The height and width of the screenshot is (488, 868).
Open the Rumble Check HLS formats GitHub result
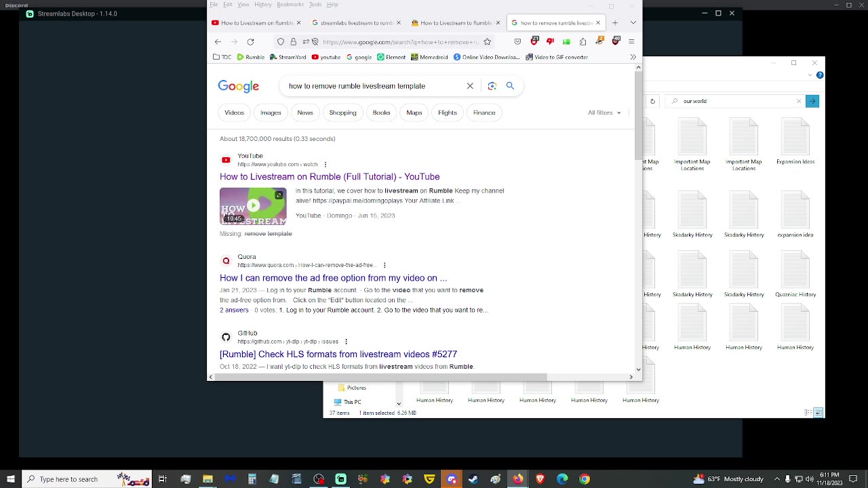pos(338,354)
